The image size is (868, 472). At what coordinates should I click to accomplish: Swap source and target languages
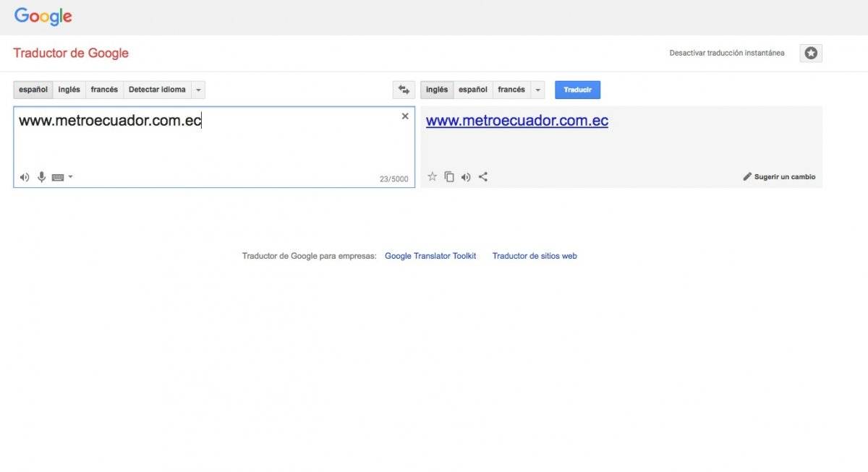[404, 90]
